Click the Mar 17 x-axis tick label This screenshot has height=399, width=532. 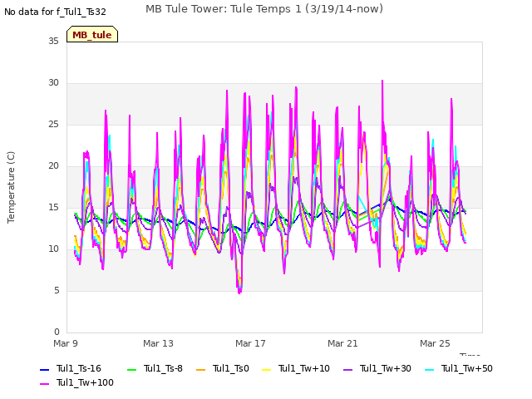[x=250, y=343]
